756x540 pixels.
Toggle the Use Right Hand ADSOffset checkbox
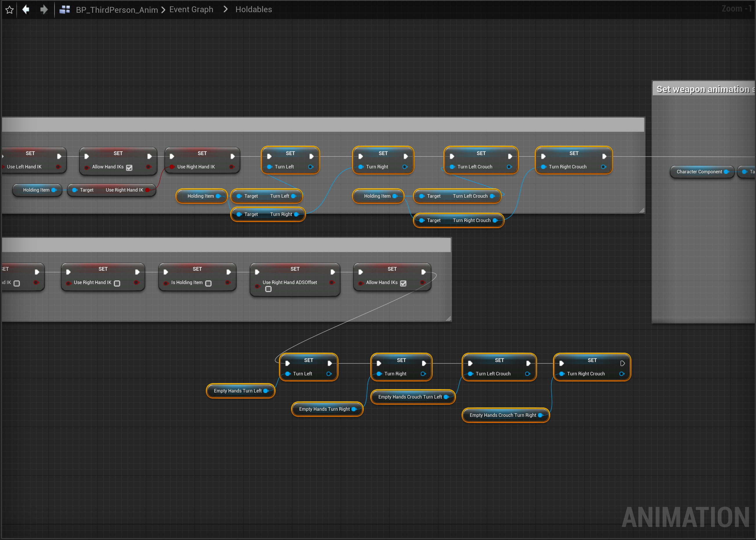[268, 289]
